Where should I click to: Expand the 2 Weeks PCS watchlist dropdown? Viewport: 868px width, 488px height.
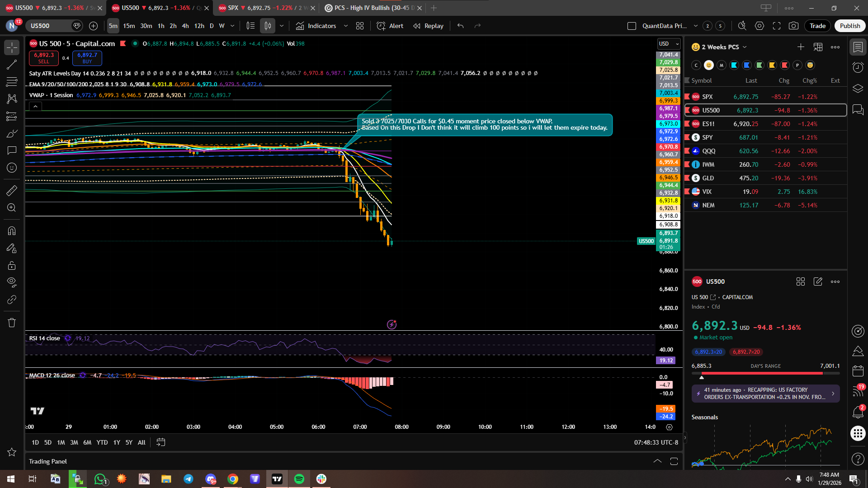pyautogui.click(x=745, y=47)
